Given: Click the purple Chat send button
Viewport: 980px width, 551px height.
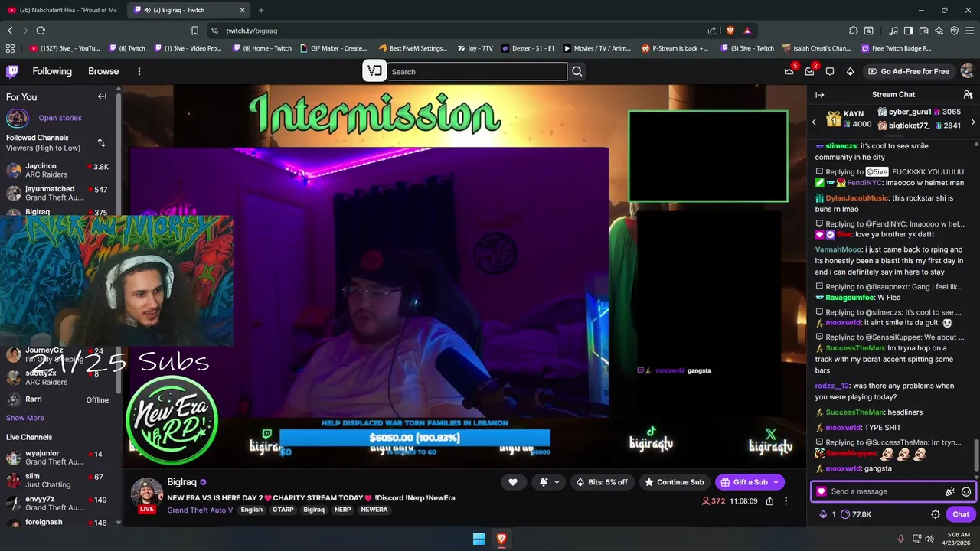Looking at the screenshot, I should pyautogui.click(x=961, y=514).
